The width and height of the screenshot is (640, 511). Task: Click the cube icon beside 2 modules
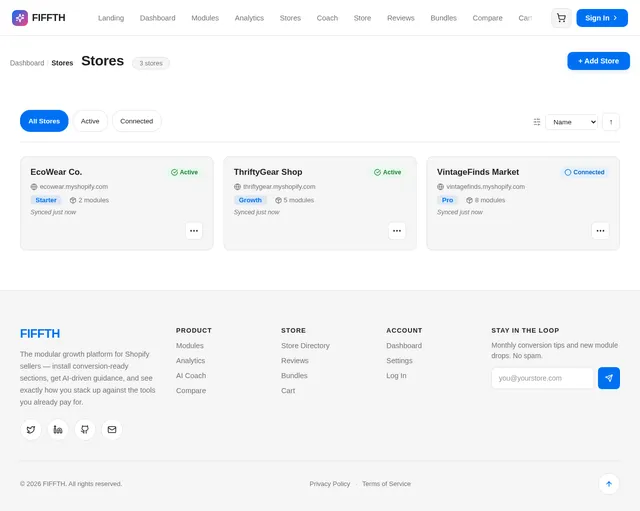(73, 200)
